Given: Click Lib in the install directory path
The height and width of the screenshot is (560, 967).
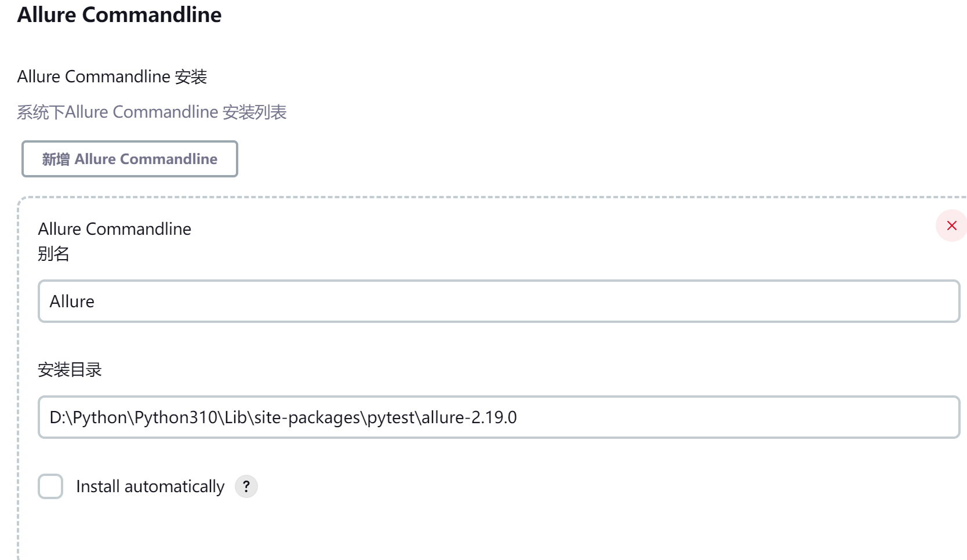Looking at the screenshot, I should pyautogui.click(x=236, y=417).
